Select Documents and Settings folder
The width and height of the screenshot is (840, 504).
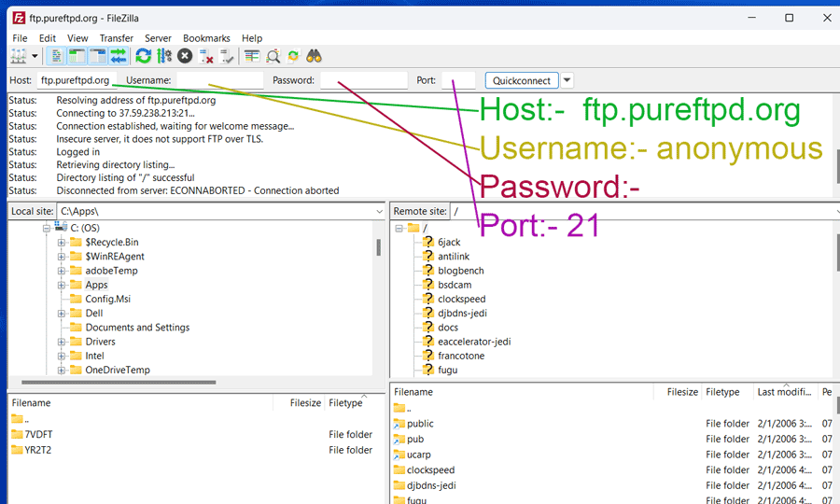[x=137, y=328]
